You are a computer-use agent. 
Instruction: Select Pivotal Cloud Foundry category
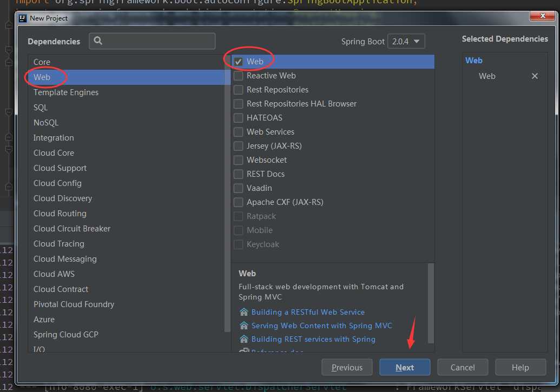[x=127, y=304]
